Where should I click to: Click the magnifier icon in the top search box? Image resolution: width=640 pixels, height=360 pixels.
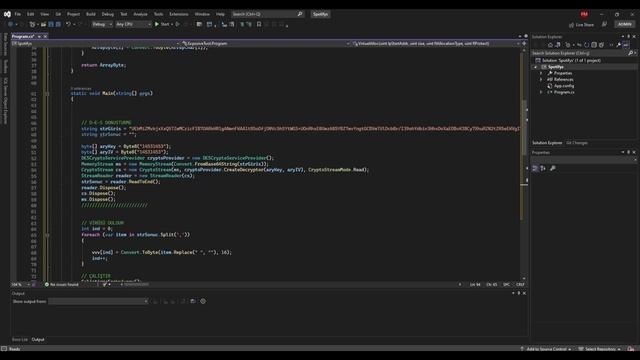pyautogui.click(x=300, y=14)
